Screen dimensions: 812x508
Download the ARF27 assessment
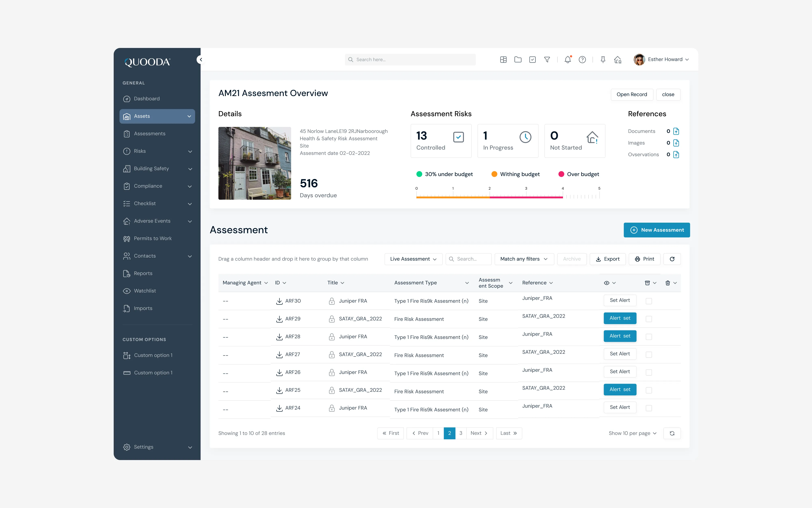click(x=279, y=354)
